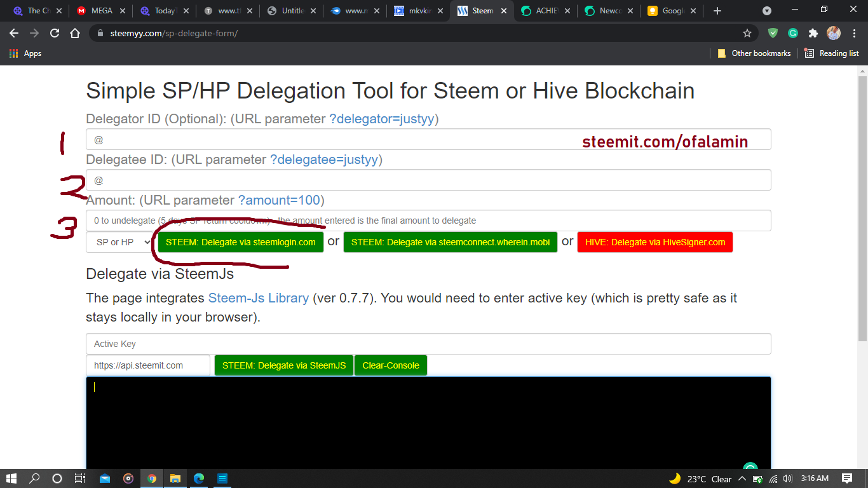
Task: Show hidden system tray icons
Action: 742,479
